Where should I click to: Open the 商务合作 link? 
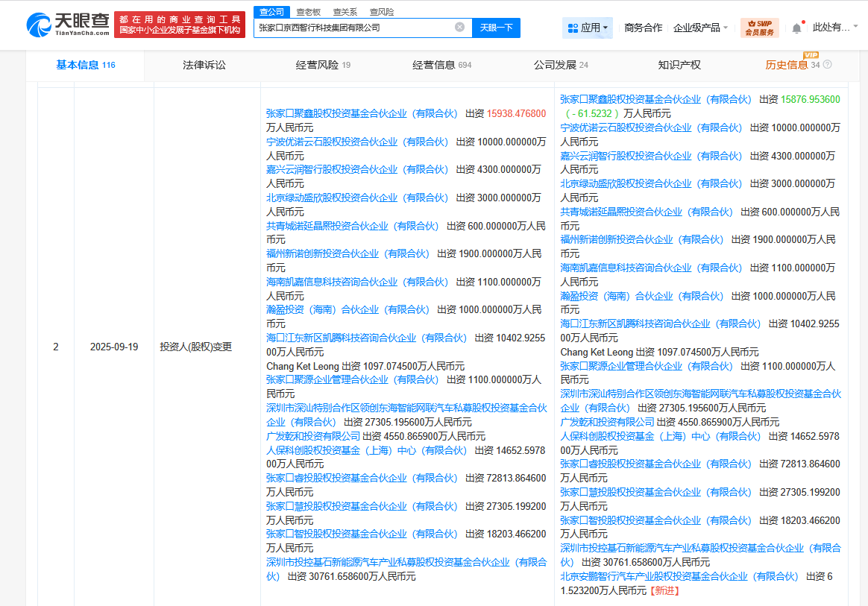(643, 28)
